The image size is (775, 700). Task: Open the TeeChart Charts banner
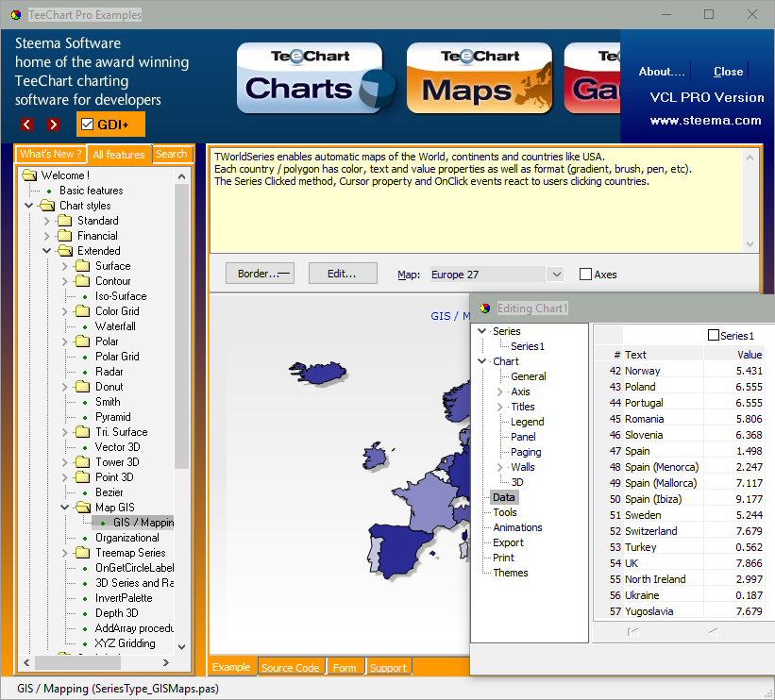tap(315, 78)
